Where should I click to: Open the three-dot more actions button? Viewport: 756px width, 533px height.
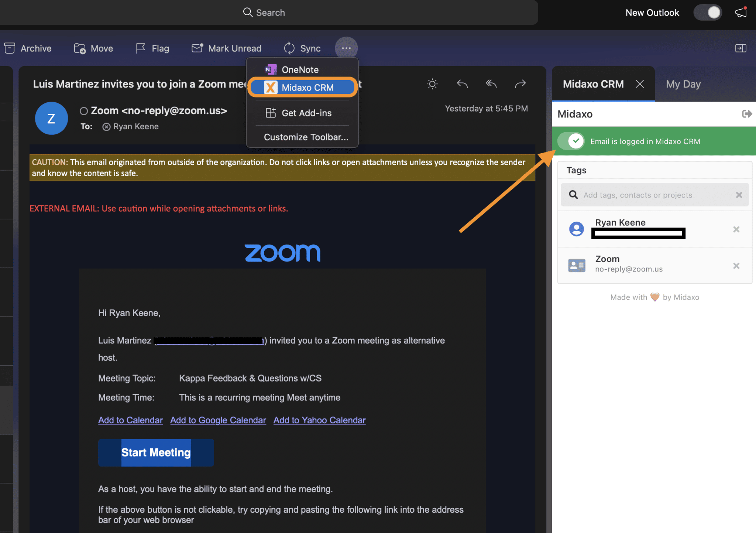[346, 48]
